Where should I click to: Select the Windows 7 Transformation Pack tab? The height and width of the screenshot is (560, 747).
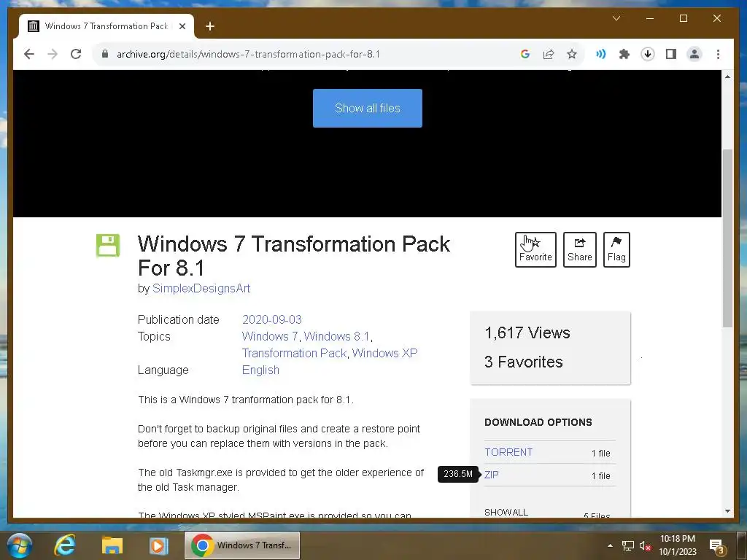click(x=107, y=26)
